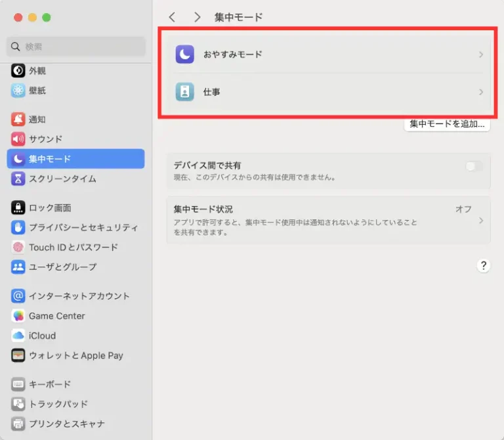Click the green zoom window button

coord(47,17)
